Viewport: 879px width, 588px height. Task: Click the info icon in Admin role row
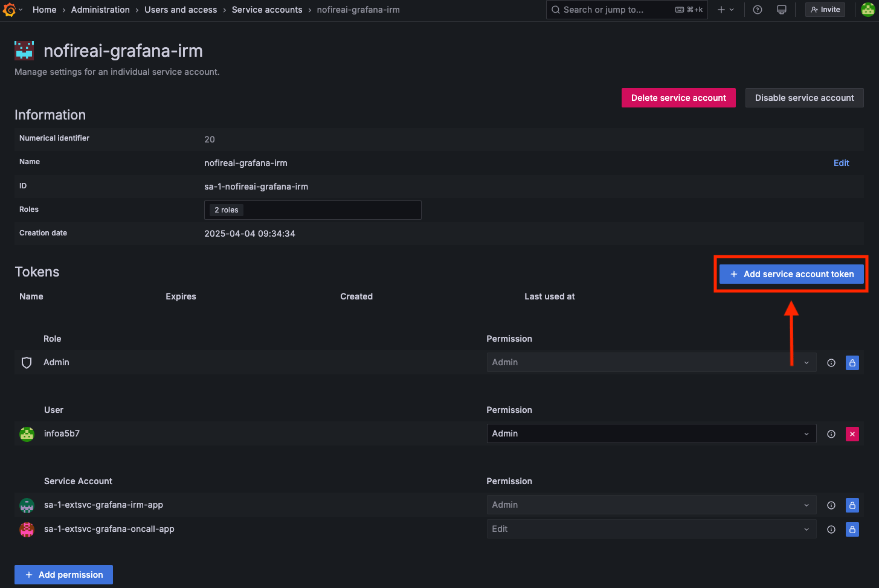[831, 363]
